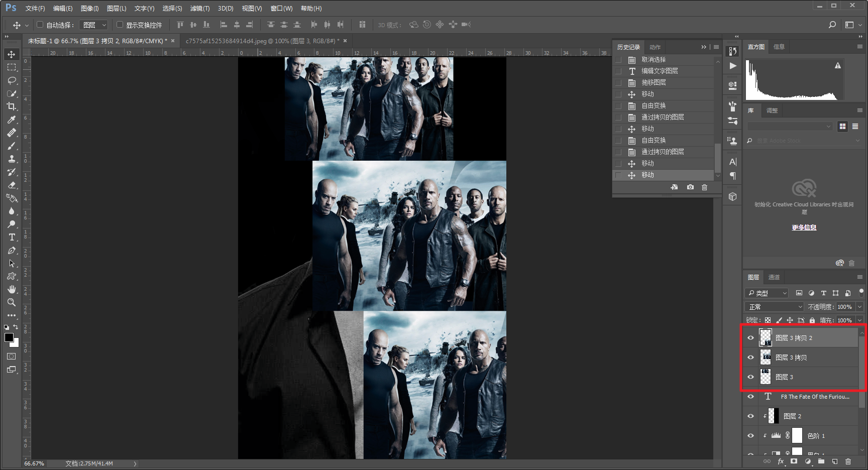Create a new layer group folder icon
The image size is (868, 470).
(821, 461)
